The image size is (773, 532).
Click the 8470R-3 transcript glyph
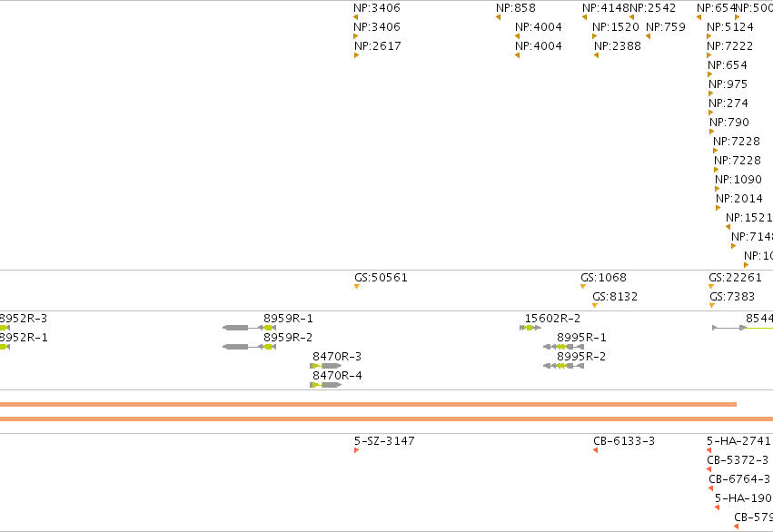(x=325, y=366)
